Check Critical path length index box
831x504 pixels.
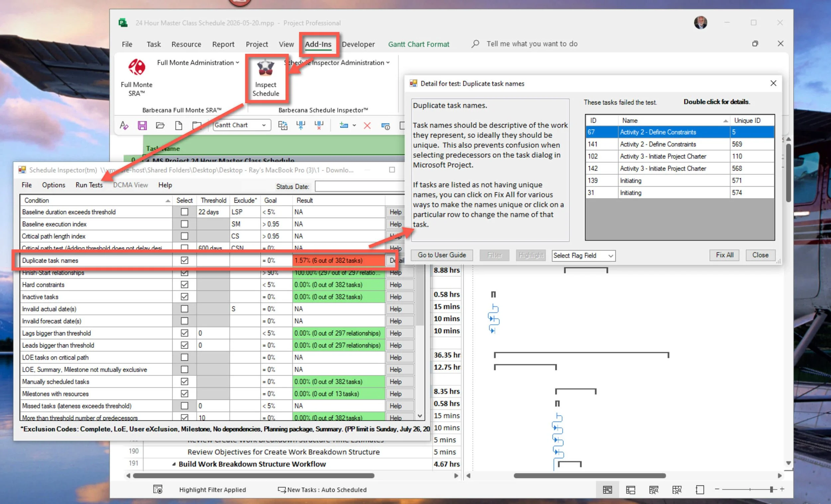click(184, 236)
